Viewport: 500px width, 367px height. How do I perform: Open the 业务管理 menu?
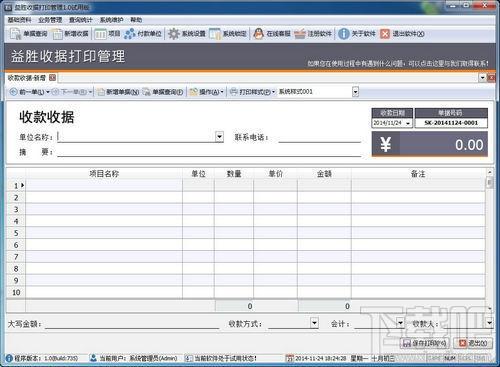click(x=50, y=20)
